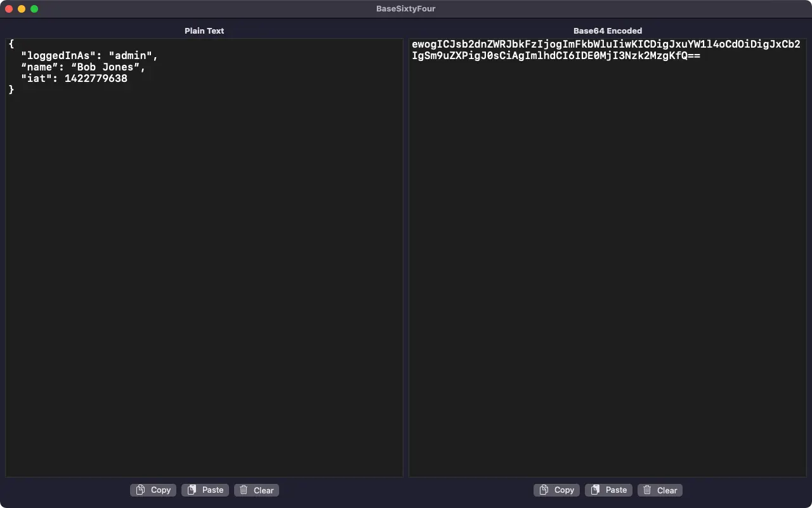The width and height of the screenshot is (812, 508).
Task: Click the trash Clear icon under Plain Text panel
Action: pyautogui.click(x=244, y=490)
